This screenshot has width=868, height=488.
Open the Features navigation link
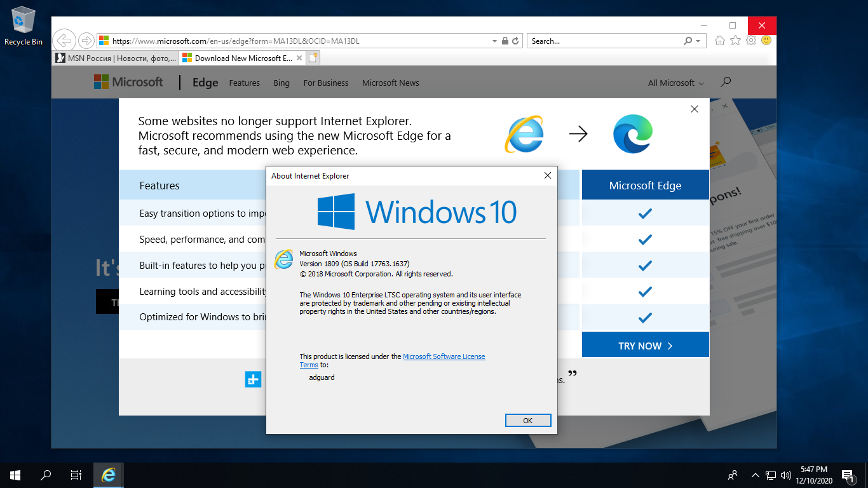pos(245,83)
